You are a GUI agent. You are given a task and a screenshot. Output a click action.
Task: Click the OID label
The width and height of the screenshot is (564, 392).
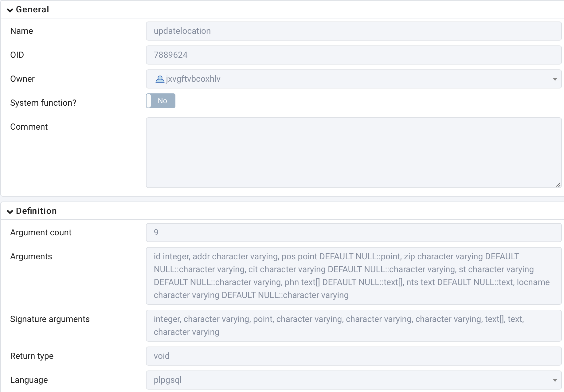[x=17, y=55]
